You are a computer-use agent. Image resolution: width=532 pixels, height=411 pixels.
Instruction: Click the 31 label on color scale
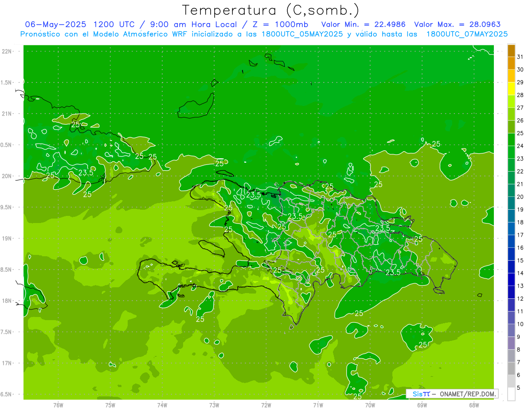click(520, 57)
